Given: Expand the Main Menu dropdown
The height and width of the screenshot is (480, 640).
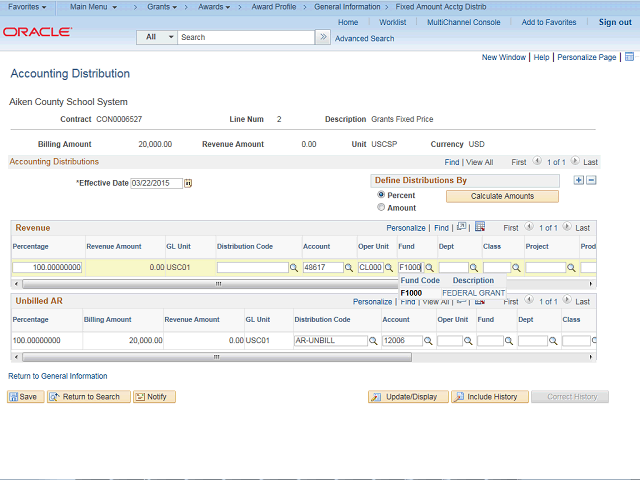Looking at the screenshot, I should pos(93,7).
